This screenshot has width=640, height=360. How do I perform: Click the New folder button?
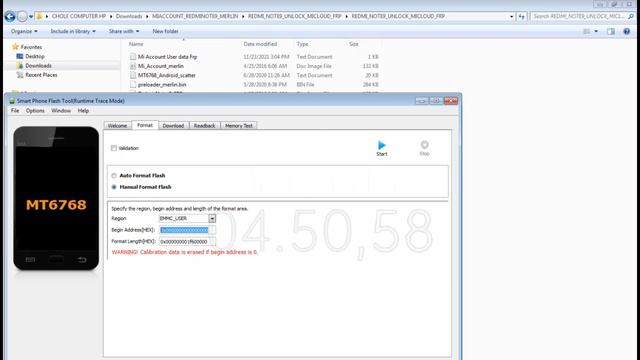tap(165, 31)
